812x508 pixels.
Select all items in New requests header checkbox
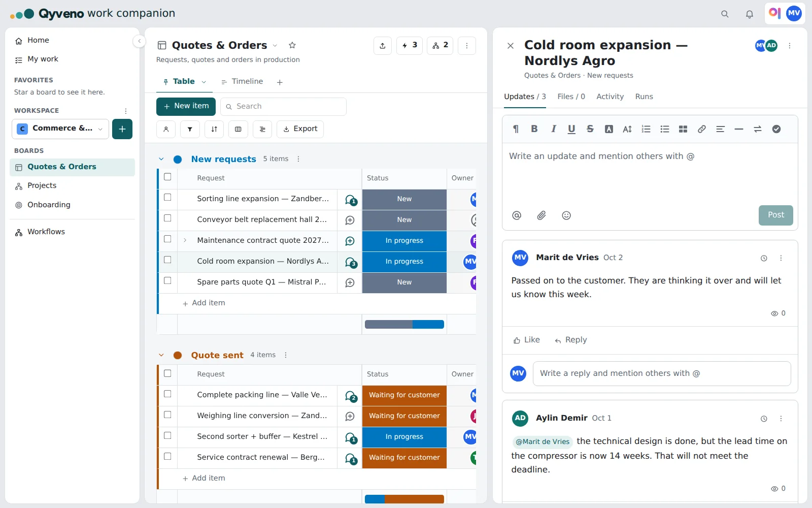click(167, 177)
